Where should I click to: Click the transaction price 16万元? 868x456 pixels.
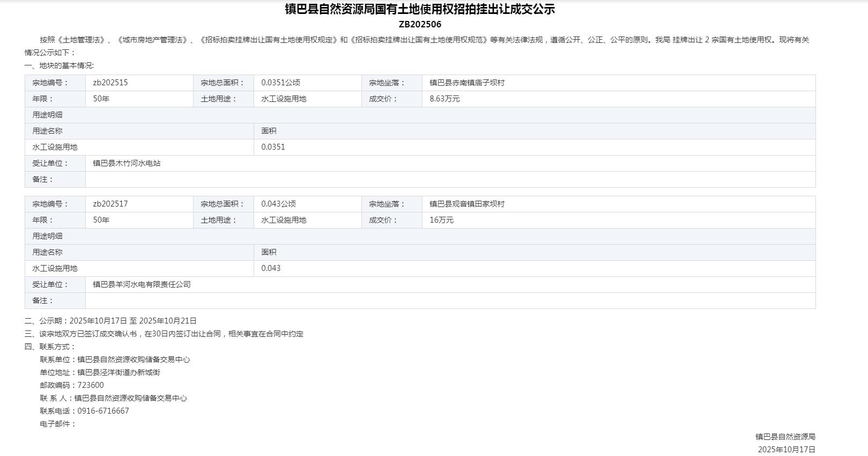click(441, 220)
